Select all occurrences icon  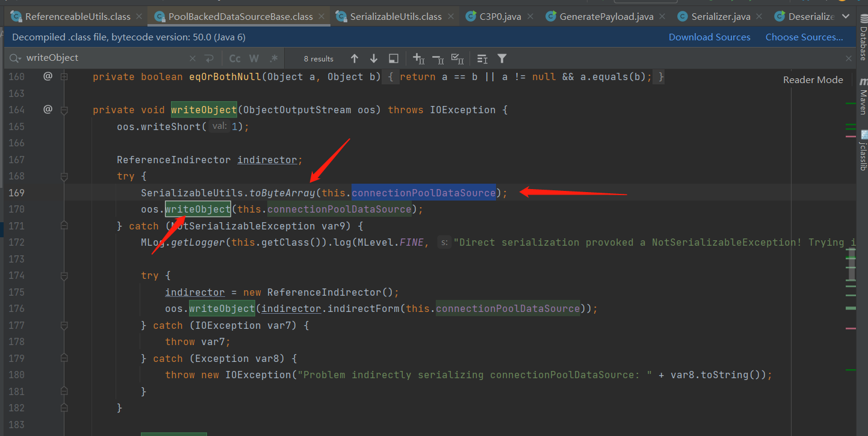pos(457,58)
